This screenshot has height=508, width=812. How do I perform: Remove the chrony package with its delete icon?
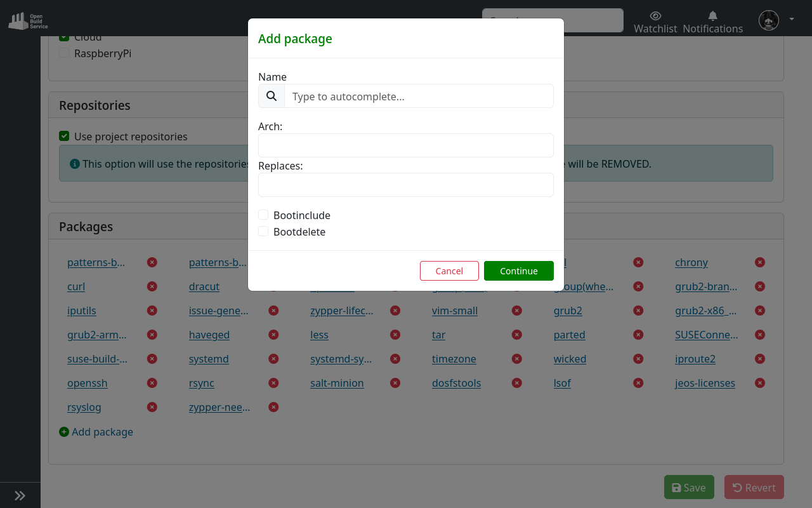coord(759,262)
